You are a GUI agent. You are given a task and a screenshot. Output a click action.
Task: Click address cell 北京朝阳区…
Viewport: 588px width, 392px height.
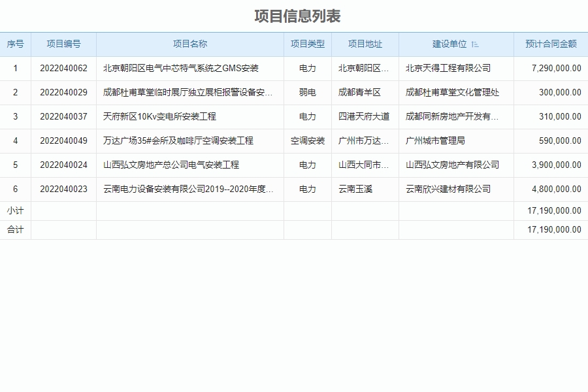click(363, 68)
